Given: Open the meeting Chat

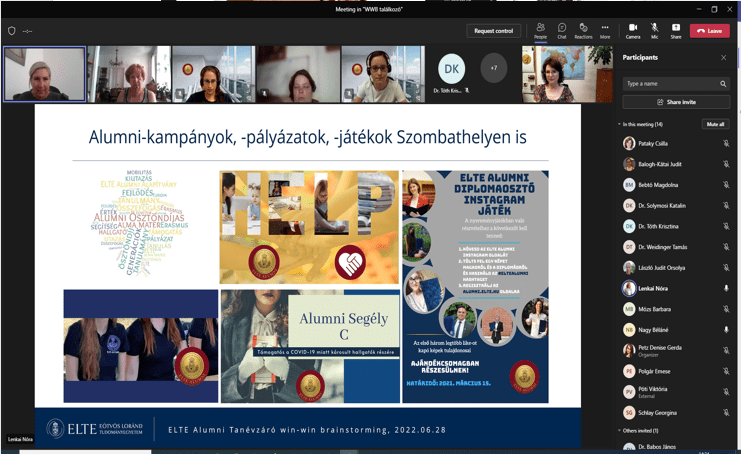Looking at the screenshot, I should [x=561, y=31].
